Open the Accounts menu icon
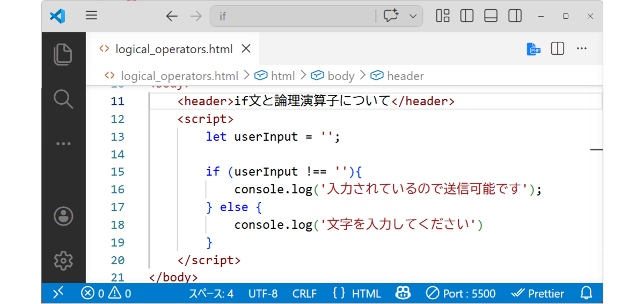Screen dimensions: 644x304 63,216
